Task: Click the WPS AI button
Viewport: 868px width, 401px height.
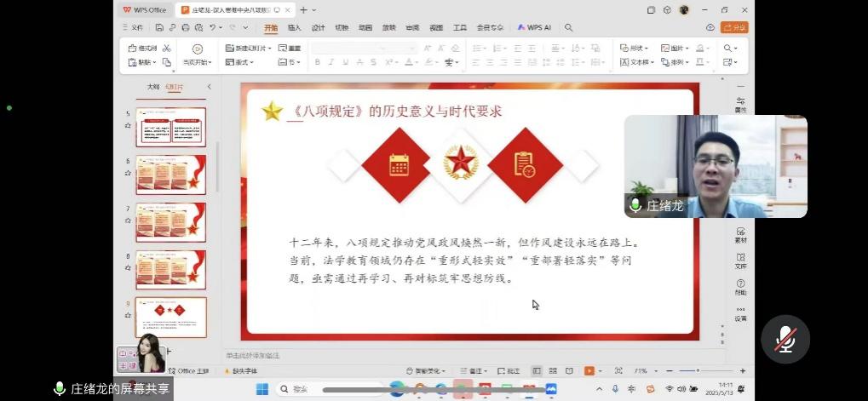Action: click(x=534, y=28)
